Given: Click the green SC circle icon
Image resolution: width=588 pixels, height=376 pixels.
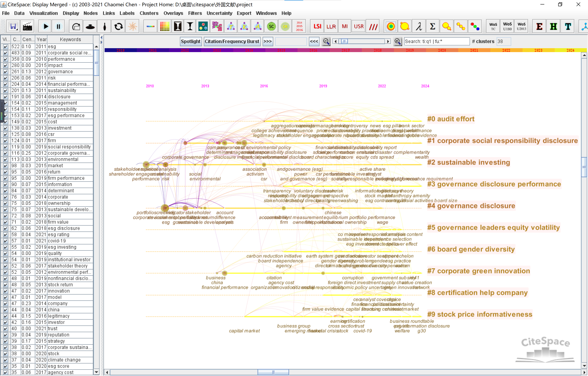Looking at the screenshot, I should tap(271, 26).
